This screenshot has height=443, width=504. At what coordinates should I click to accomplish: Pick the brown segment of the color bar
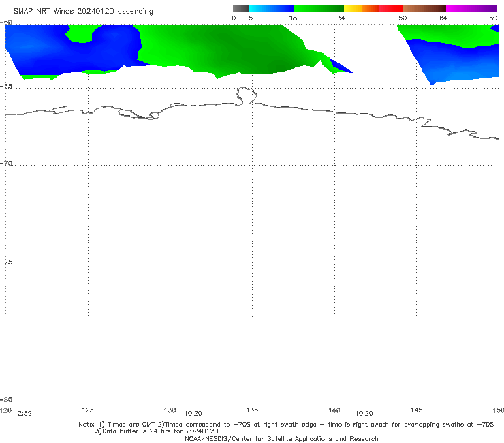424,8
